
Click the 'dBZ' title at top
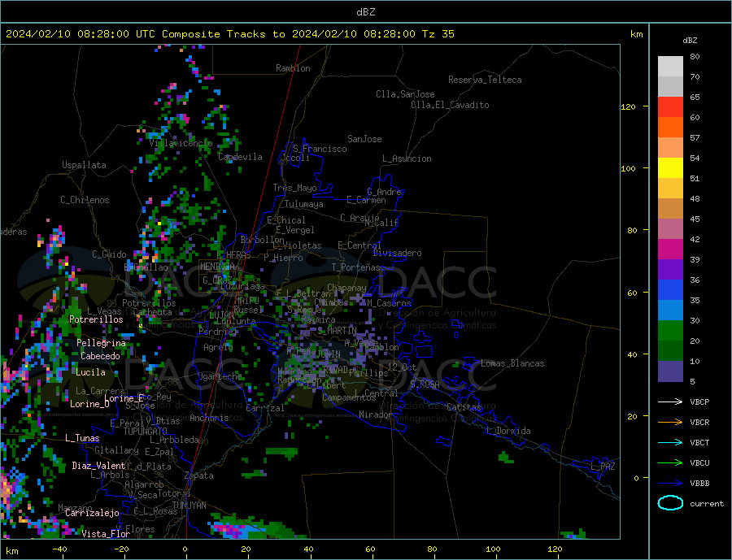(x=365, y=12)
